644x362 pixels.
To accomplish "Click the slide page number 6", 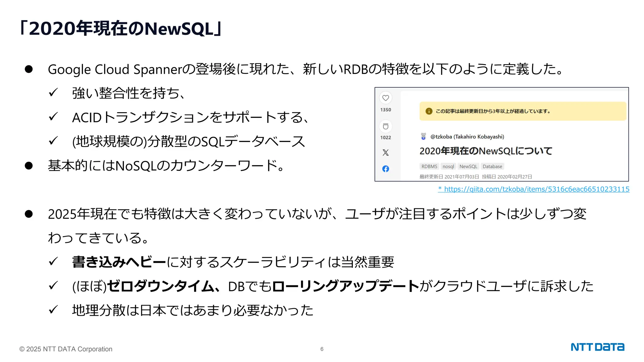I will point(322,349).
